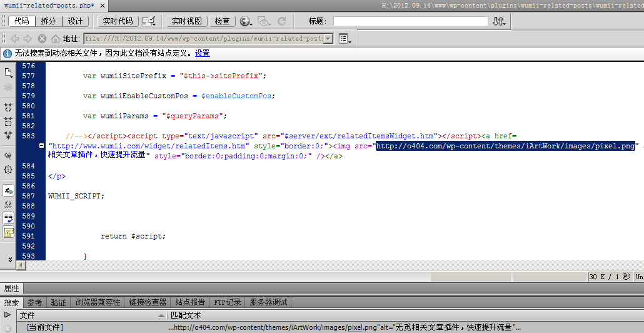Open 站点报告 site reports tab
Screen dimensions: 644x333
(189, 302)
